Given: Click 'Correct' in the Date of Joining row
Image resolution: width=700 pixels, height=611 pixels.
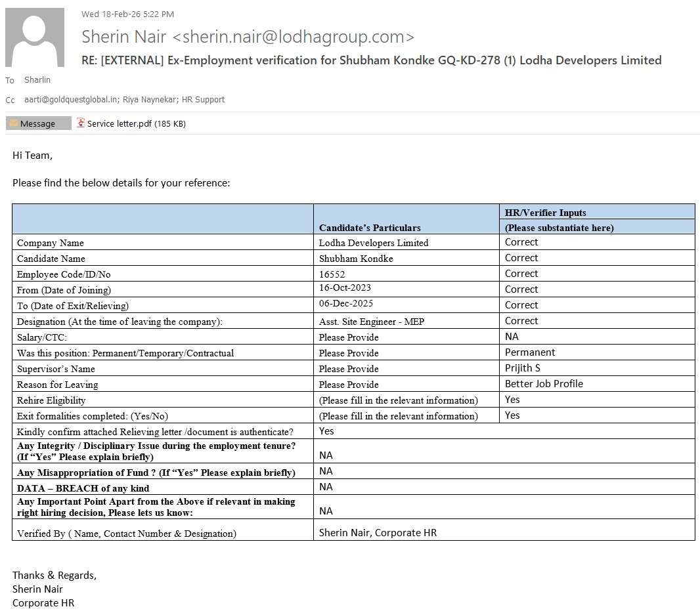Looking at the screenshot, I should [x=521, y=289].
